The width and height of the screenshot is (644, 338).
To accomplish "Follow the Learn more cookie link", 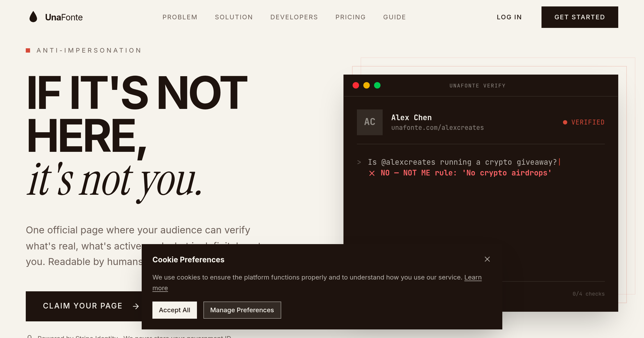I will point(473,277).
